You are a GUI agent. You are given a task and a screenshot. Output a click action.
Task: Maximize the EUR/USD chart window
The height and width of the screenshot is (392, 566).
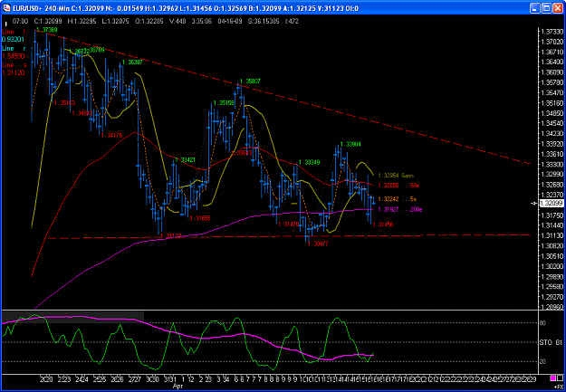[x=546, y=7]
